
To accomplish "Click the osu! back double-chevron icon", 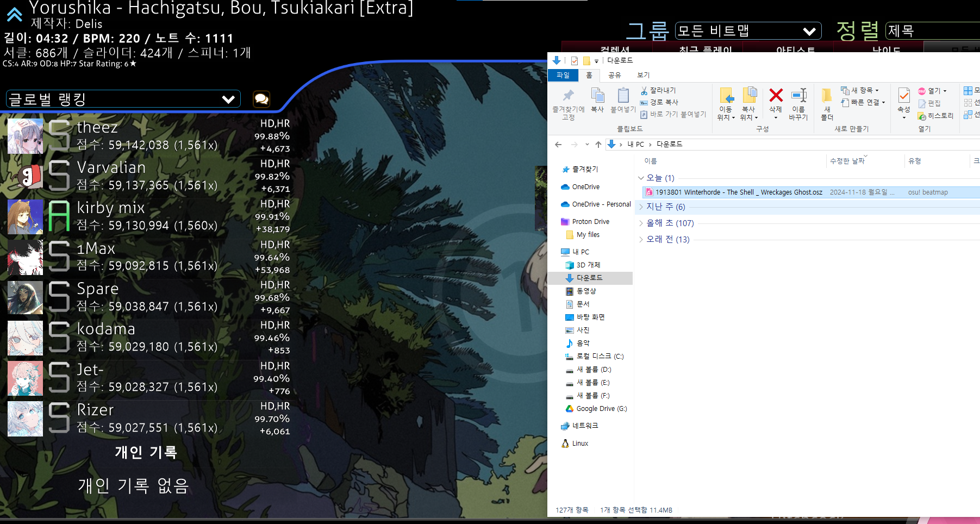I will (14, 15).
